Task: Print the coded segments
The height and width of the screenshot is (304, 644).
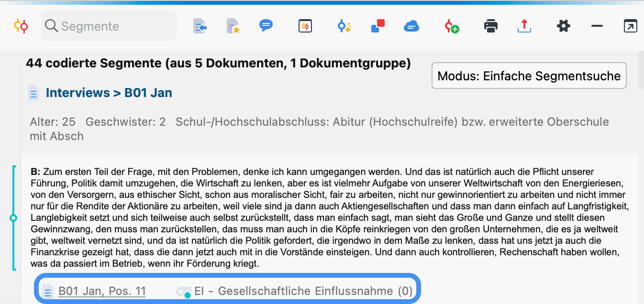Action: point(491,26)
